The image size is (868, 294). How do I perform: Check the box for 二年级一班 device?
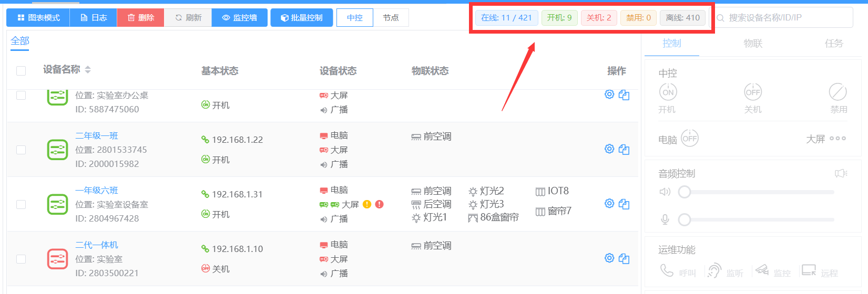click(x=21, y=150)
